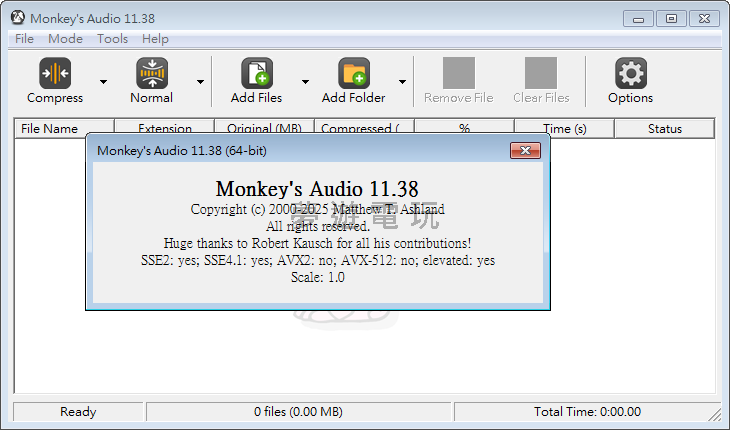The width and height of the screenshot is (730, 430).
Task: Click the Monkey's Audio title bar icon
Action: 17,18
